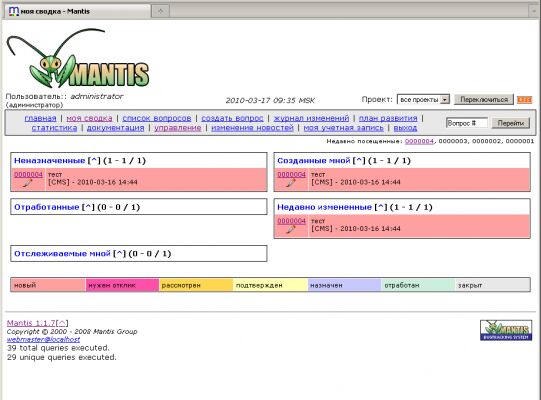Viewport: 541px width, 400px height.
Task: Open журнал изменений menu link
Action: pos(311,118)
